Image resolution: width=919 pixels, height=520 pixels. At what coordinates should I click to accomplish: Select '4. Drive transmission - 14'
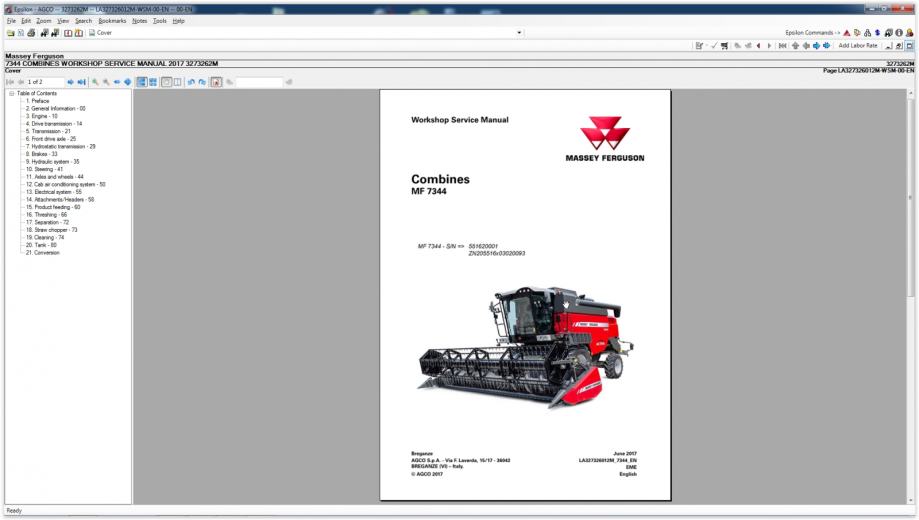coord(54,124)
